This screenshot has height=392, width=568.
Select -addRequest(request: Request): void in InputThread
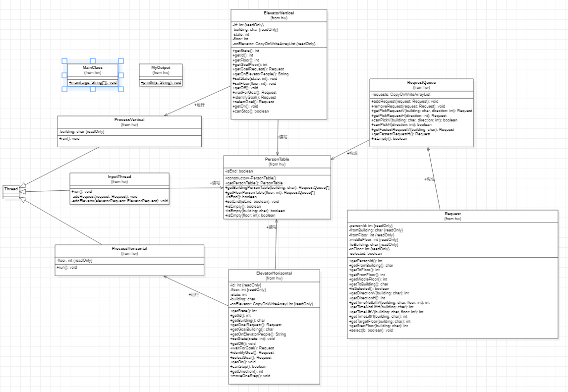(104, 196)
